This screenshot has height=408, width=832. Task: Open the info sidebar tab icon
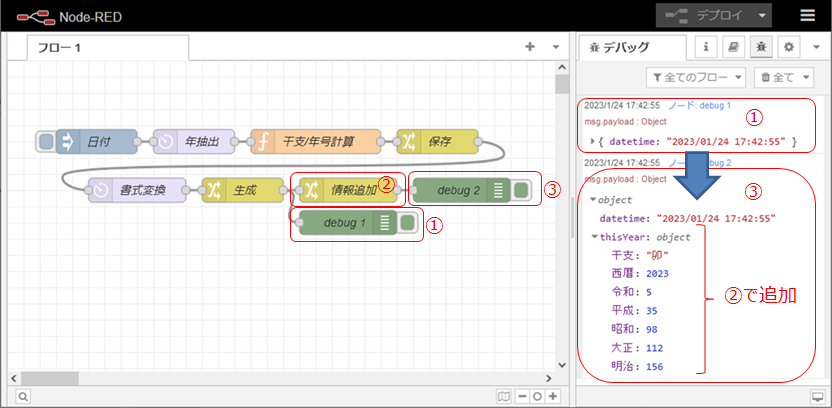(706, 47)
